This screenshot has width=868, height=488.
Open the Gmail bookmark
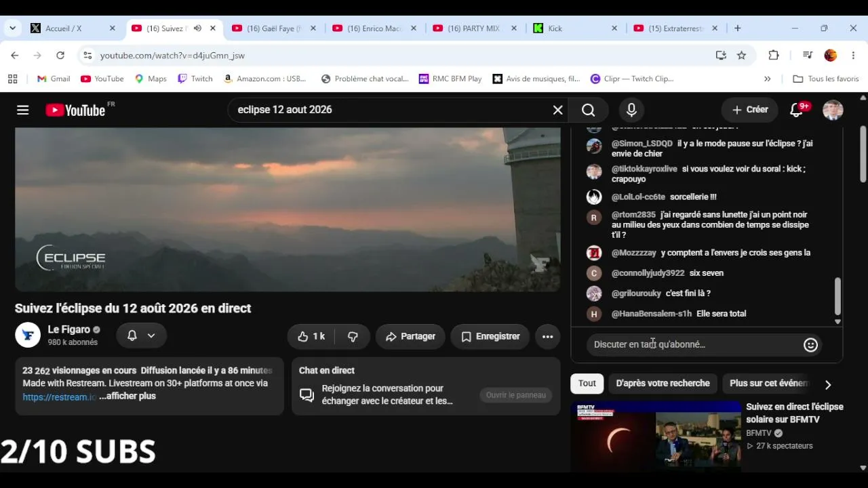click(x=54, y=79)
